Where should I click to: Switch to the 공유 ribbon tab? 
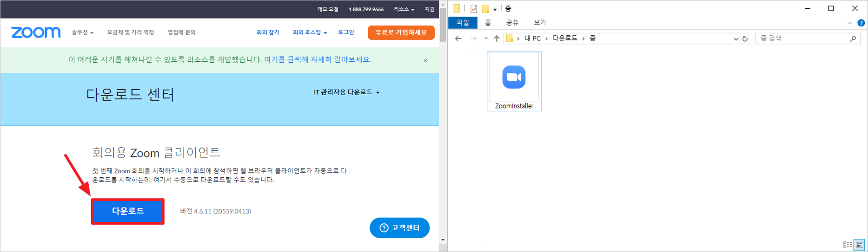(x=512, y=22)
